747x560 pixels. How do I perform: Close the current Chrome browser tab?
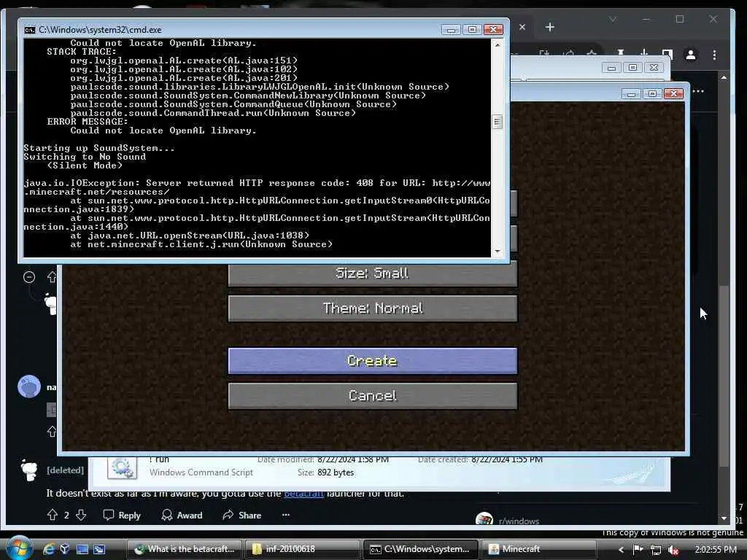[x=522, y=27]
